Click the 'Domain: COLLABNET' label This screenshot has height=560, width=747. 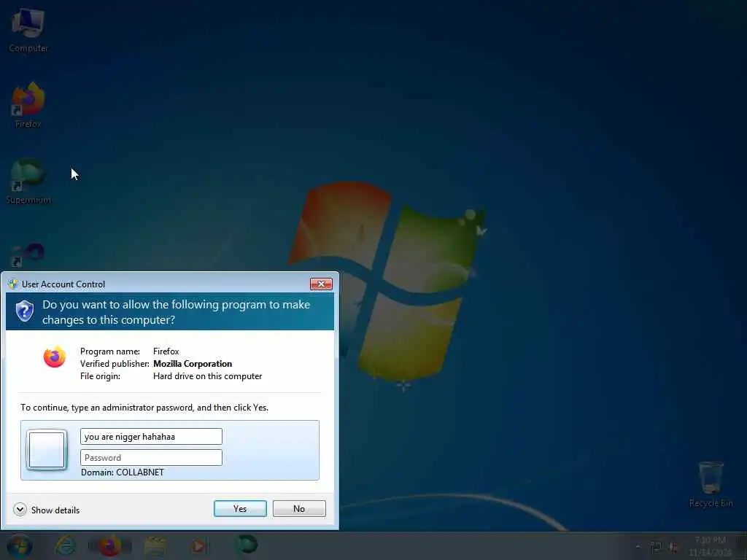pyautogui.click(x=123, y=472)
